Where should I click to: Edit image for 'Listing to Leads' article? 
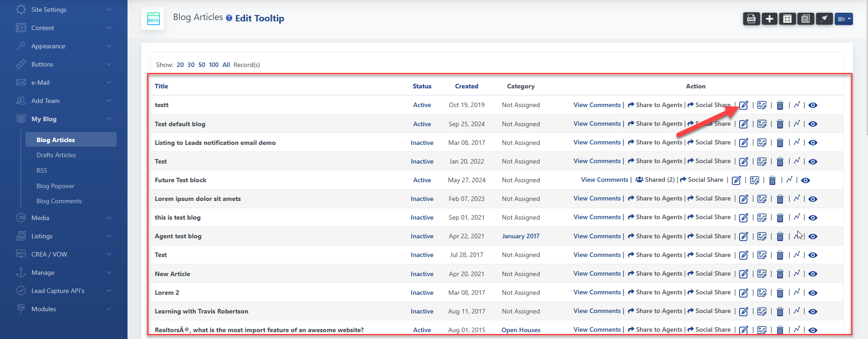[x=762, y=143]
